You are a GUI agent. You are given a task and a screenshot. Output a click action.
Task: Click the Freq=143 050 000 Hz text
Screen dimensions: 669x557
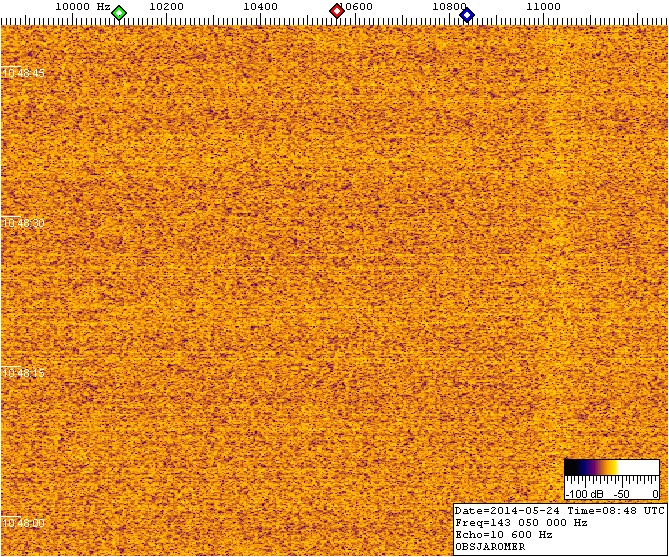click(x=520, y=522)
